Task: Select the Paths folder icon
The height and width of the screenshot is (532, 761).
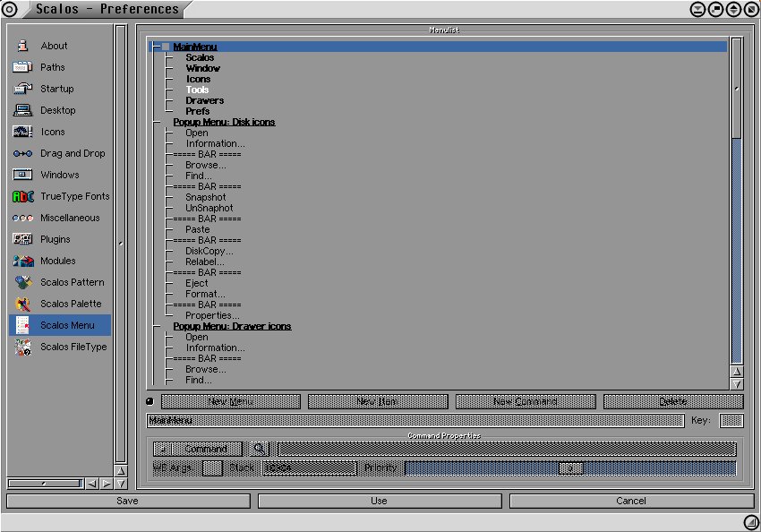Action: 22,67
